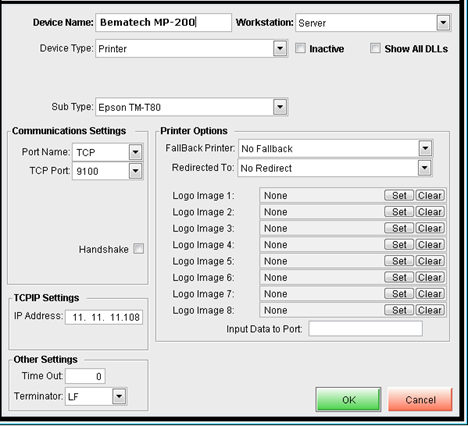This screenshot has width=468, height=426.
Task: Click Set for Logo Image 2
Action: (x=399, y=212)
